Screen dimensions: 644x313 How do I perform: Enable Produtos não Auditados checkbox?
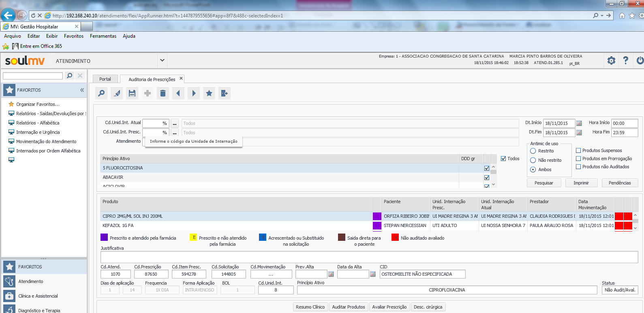click(578, 167)
